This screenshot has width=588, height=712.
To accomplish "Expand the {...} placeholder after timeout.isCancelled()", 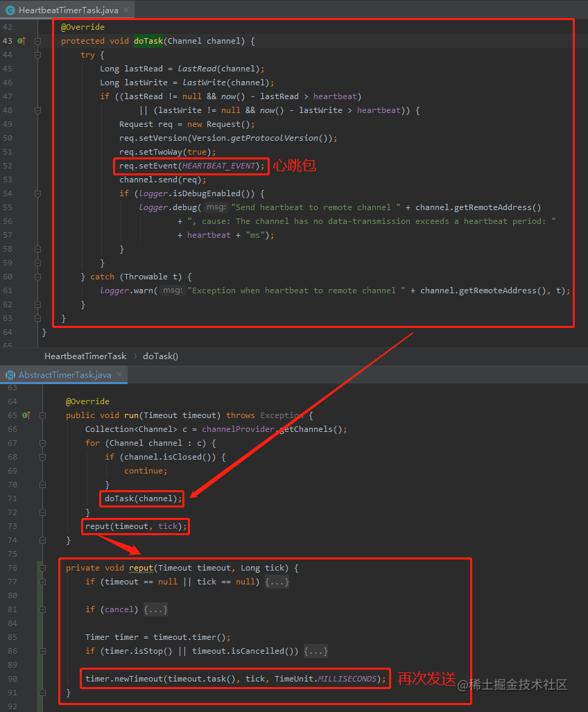I will pos(315,651).
